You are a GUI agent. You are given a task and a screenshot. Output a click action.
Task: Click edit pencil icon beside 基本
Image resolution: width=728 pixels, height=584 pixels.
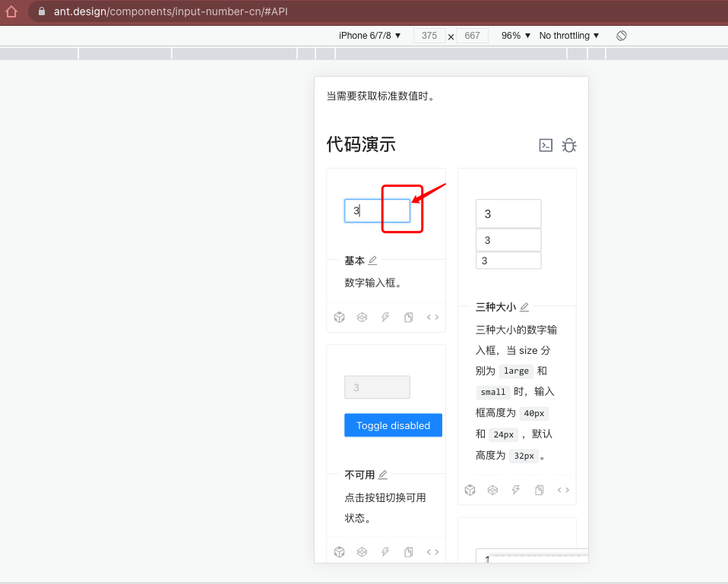coord(372,260)
